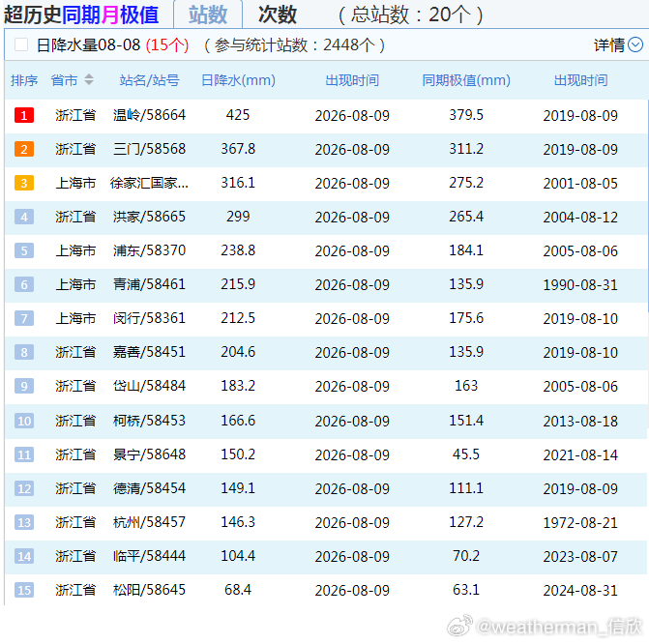Select station 三门/58568
The image size is (649, 644).
point(149,149)
